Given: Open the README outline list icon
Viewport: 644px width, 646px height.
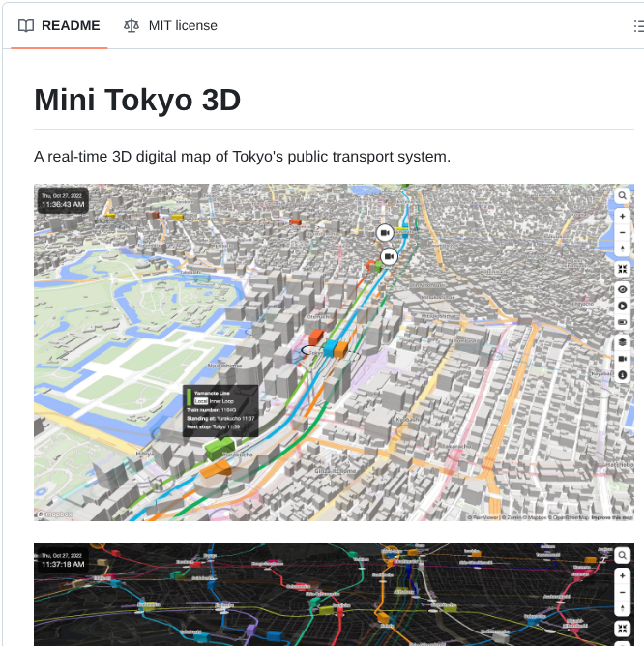Looking at the screenshot, I should 638,26.
